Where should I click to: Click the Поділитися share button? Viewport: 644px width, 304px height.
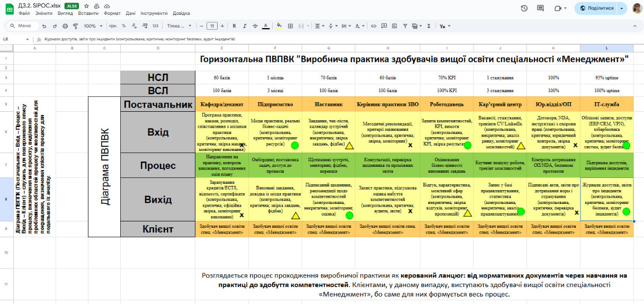pos(596,8)
